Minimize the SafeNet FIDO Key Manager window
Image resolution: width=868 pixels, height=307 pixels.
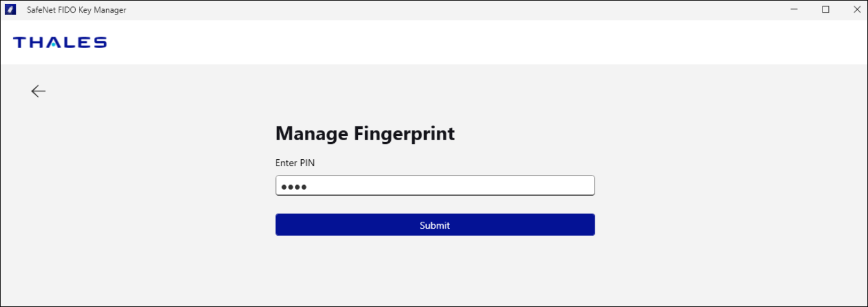click(795, 9)
